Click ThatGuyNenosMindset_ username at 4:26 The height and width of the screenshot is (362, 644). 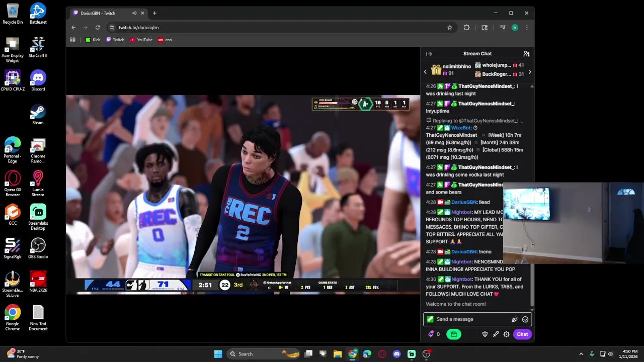[x=487, y=86]
